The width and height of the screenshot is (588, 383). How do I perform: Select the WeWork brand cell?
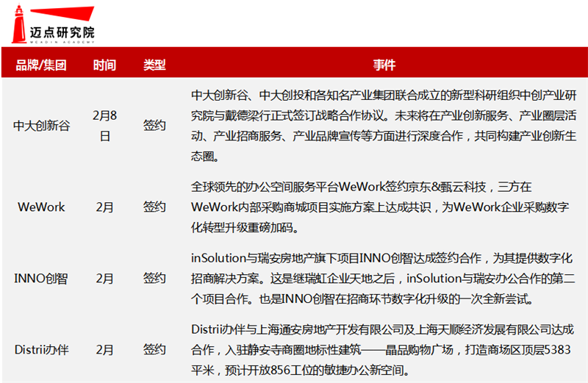pyautogui.click(x=41, y=207)
